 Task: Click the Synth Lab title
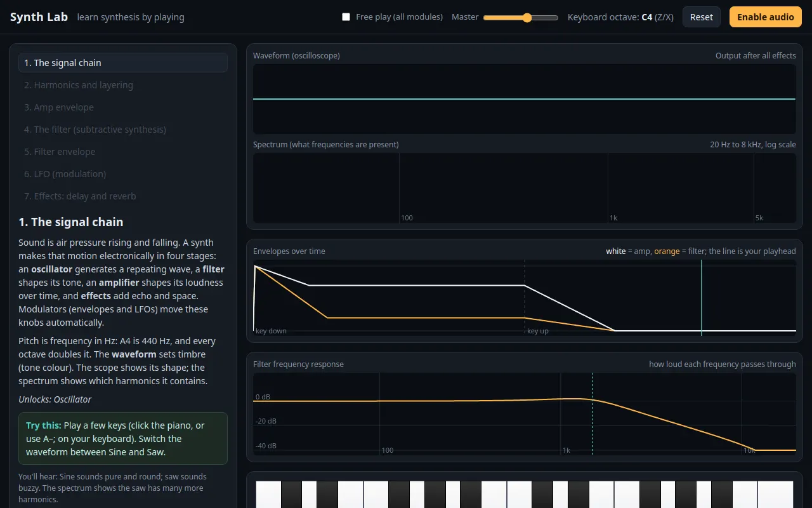(39, 17)
